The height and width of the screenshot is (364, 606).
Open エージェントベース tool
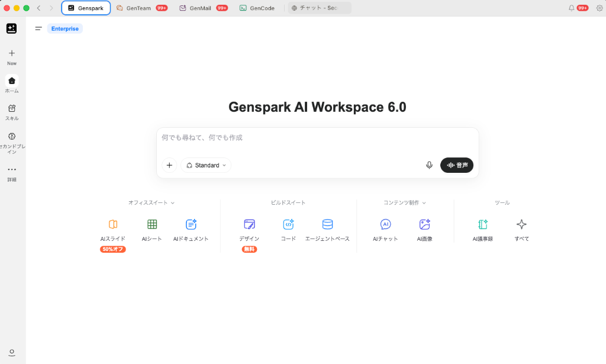pos(327,230)
